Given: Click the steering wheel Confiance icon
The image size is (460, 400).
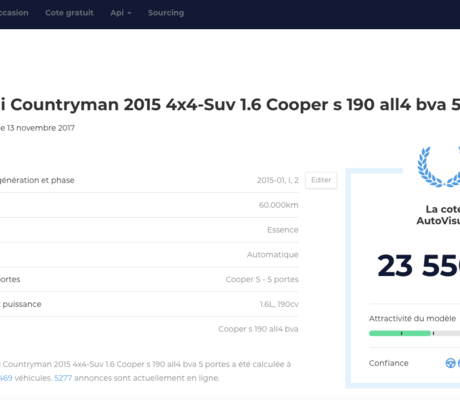Looking at the screenshot, I should [x=450, y=363].
